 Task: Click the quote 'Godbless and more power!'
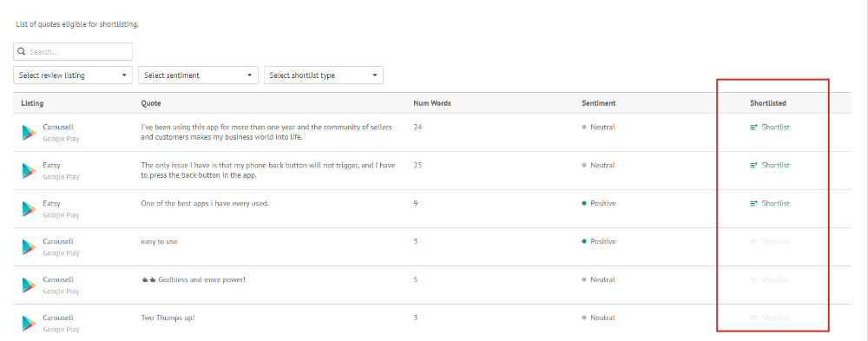(x=194, y=280)
